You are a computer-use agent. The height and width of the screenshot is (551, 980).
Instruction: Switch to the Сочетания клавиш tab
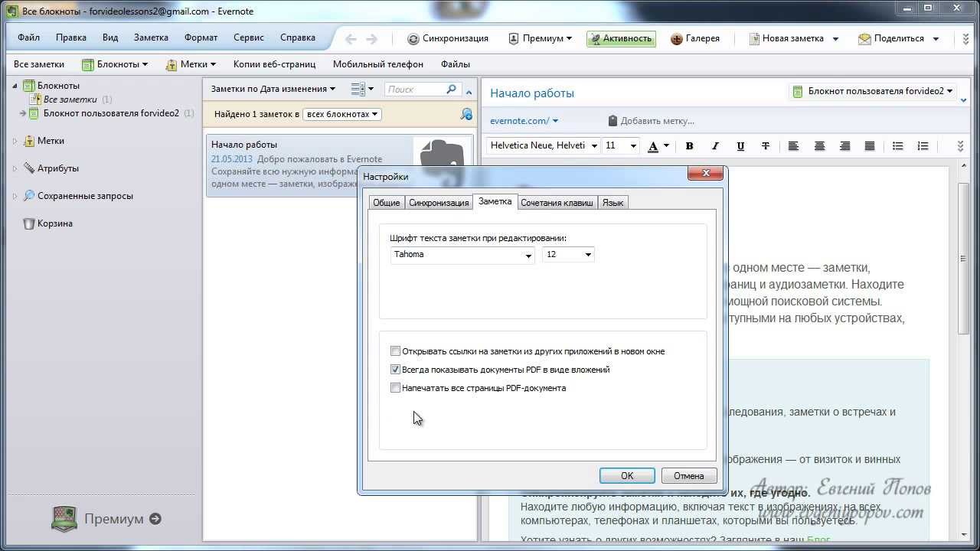[x=557, y=203]
